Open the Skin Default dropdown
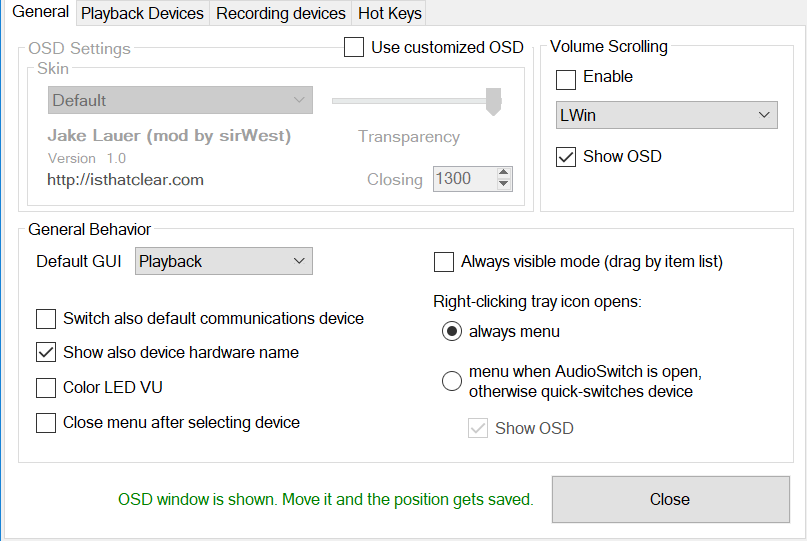The image size is (807, 541). [180, 100]
